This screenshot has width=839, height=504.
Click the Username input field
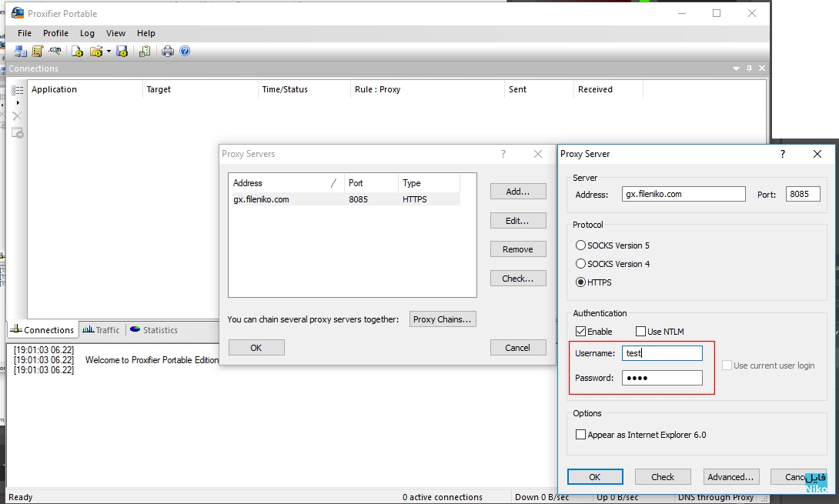pyautogui.click(x=662, y=353)
